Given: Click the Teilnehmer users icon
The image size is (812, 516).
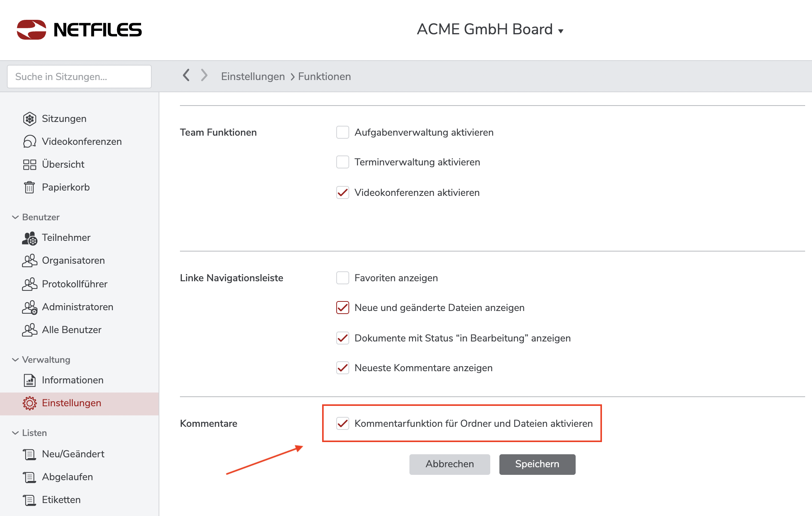Looking at the screenshot, I should pyautogui.click(x=29, y=238).
